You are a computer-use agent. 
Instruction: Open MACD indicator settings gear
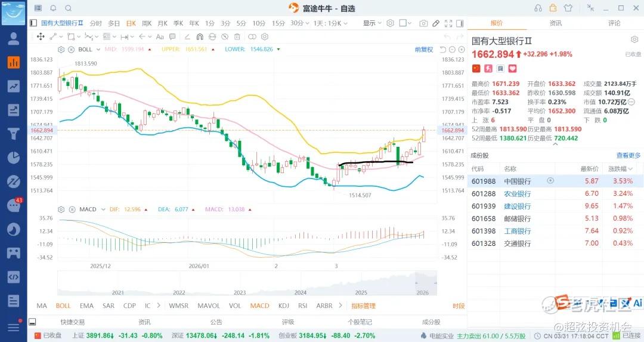61,209
